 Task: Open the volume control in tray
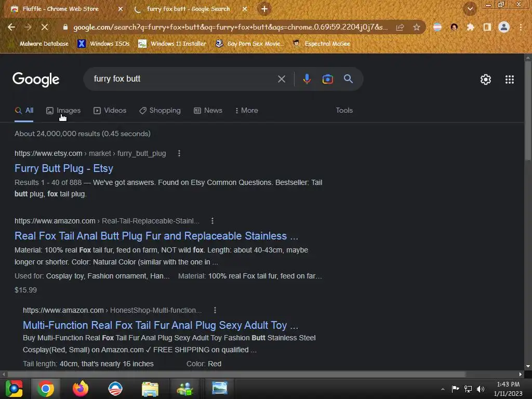click(481, 389)
